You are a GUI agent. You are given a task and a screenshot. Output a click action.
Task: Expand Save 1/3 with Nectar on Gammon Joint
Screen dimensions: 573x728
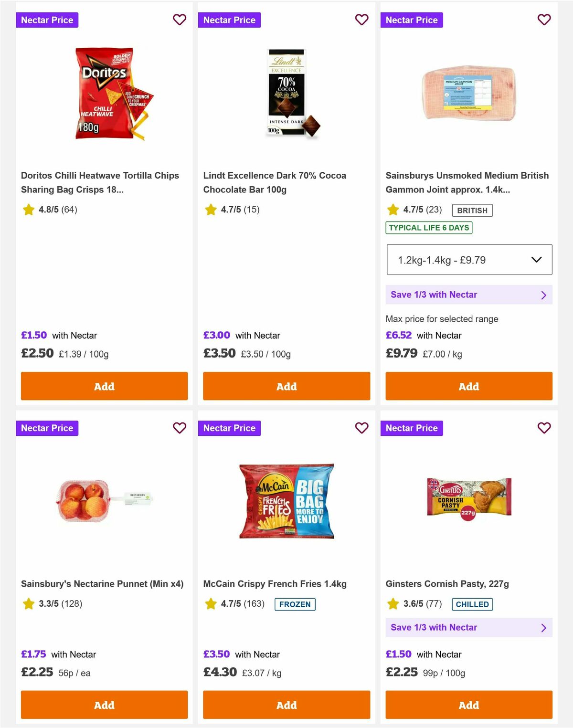tap(469, 295)
